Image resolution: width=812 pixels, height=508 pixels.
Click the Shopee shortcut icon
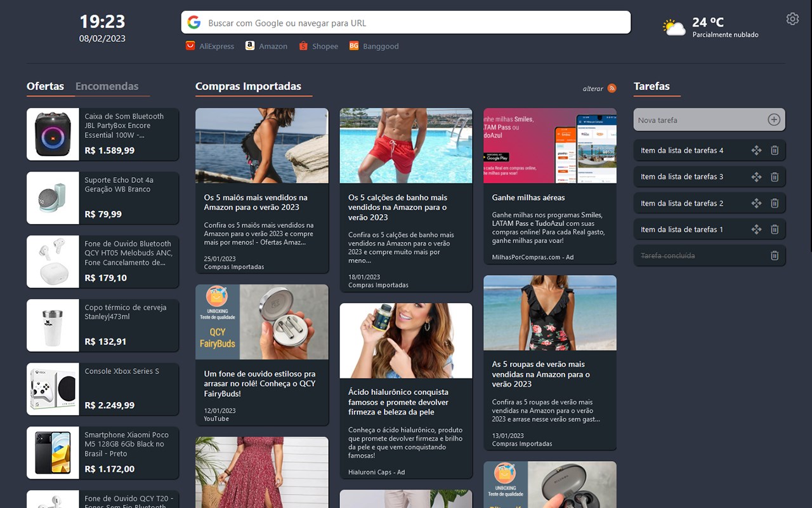click(x=303, y=46)
